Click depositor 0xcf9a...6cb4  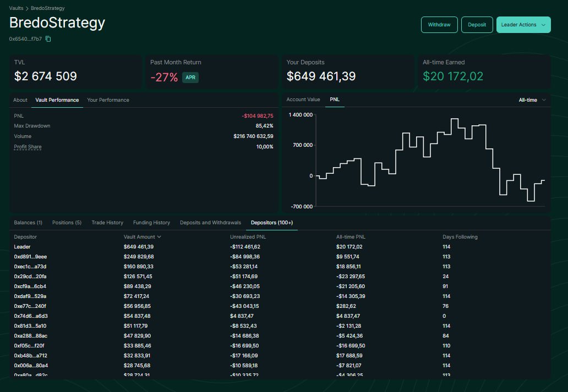pyautogui.click(x=30, y=286)
